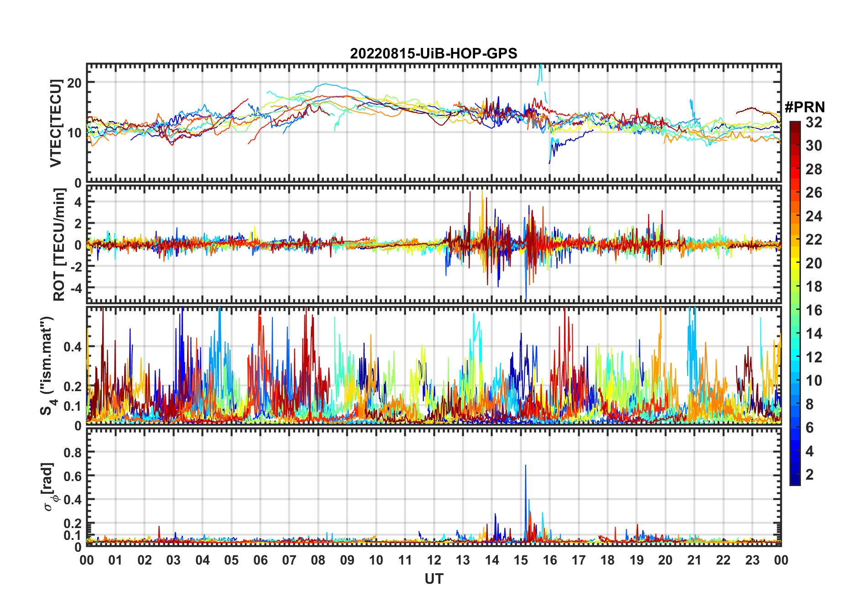Click the S4 ("ism.mat") y-axis label

click(47, 366)
